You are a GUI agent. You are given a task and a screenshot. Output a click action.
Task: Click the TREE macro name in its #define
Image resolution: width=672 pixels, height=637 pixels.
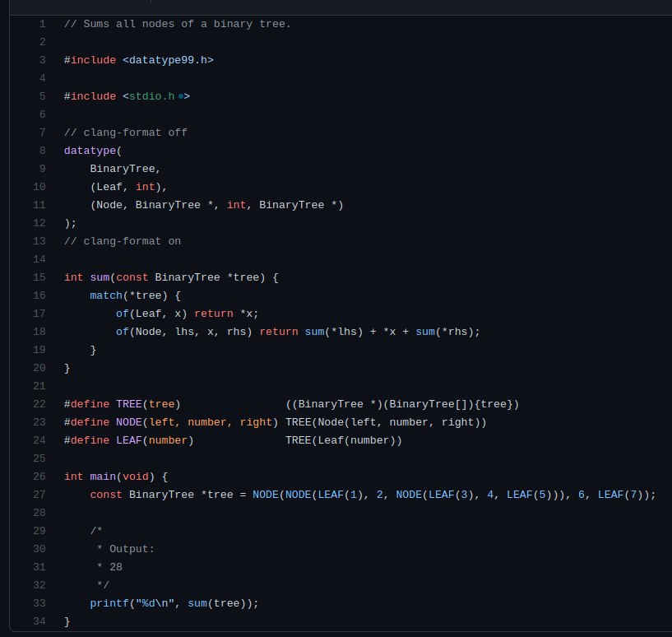click(129, 404)
